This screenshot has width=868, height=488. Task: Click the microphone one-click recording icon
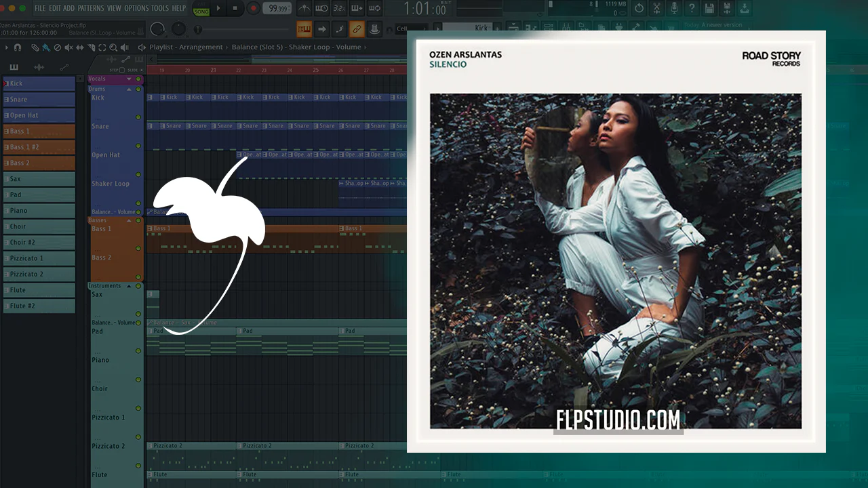click(674, 8)
